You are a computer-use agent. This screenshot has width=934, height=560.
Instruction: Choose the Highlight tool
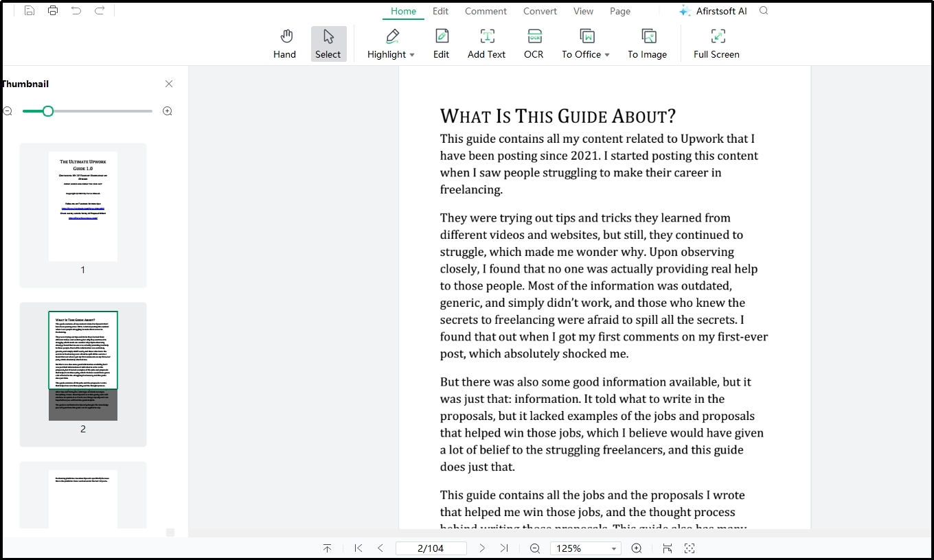click(387, 45)
